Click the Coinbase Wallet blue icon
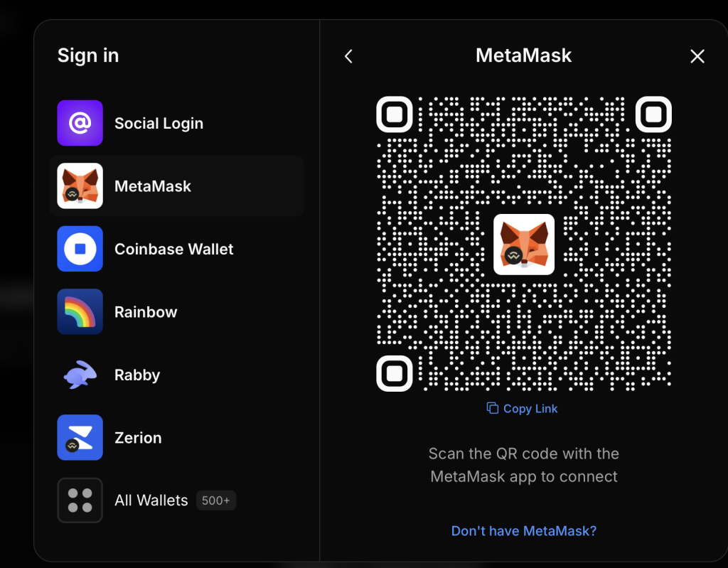The image size is (728, 568). 80,249
